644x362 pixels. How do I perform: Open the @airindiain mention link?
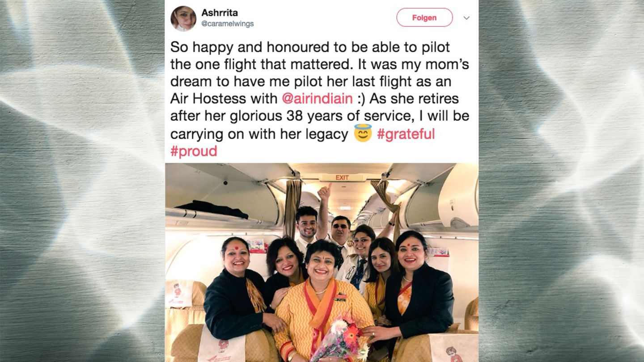tap(317, 98)
